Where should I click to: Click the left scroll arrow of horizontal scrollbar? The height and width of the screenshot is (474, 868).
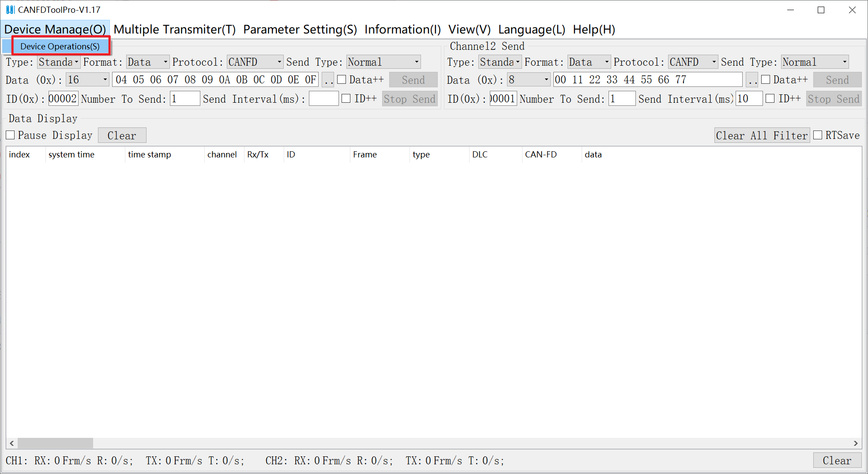point(12,443)
